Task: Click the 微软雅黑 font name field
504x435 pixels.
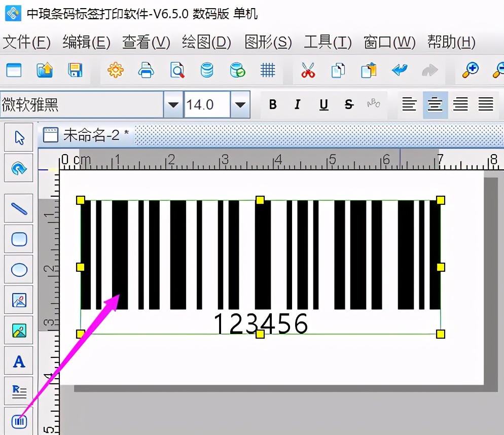Action: (82, 104)
